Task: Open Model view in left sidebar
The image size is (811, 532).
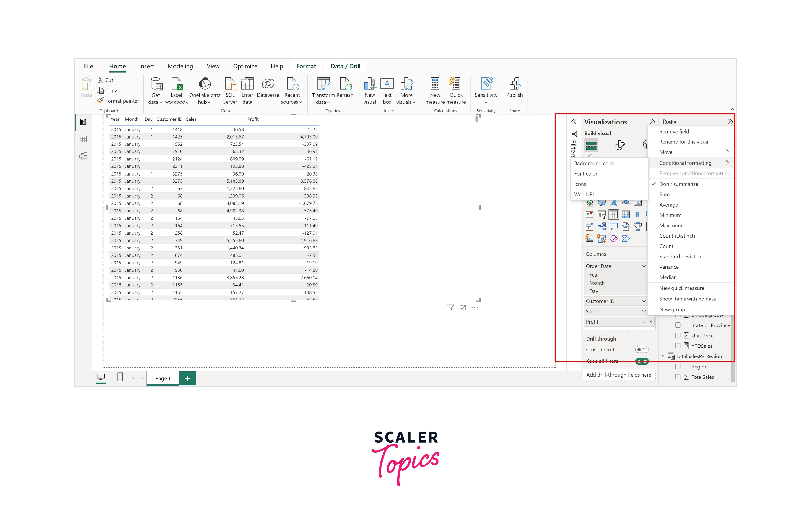Action: point(83,156)
